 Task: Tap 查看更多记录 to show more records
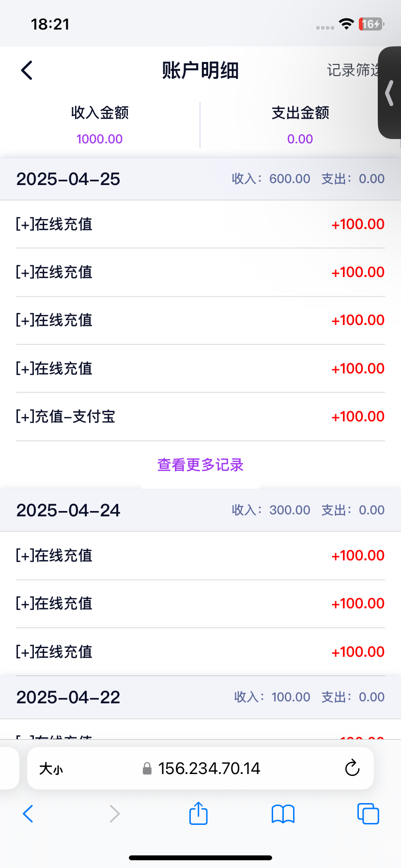click(x=200, y=465)
